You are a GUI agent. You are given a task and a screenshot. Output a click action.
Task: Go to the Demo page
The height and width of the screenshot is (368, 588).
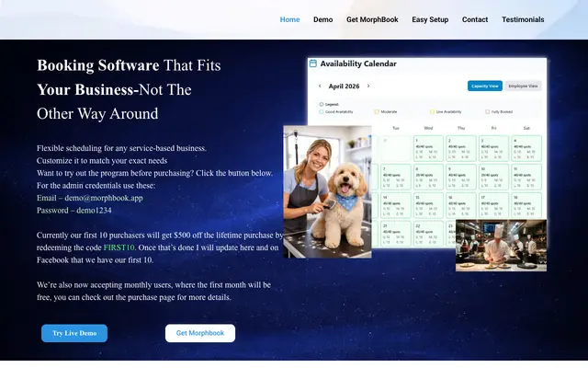coord(322,19)
